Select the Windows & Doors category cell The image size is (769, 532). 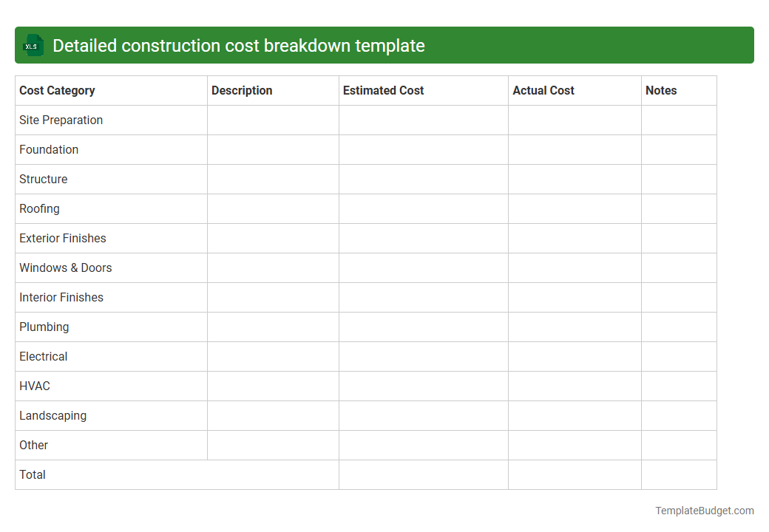pos(65,267)
